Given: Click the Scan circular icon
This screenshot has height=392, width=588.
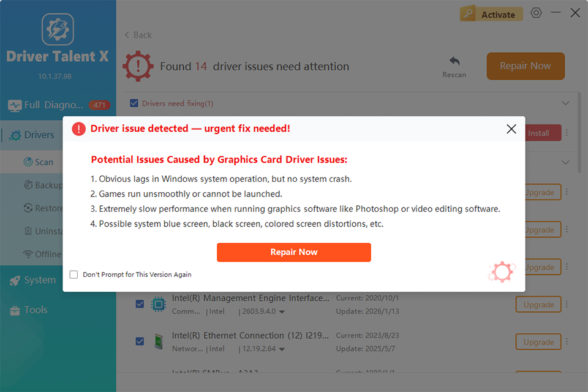Looking at the screenshot, I should 28,162.
